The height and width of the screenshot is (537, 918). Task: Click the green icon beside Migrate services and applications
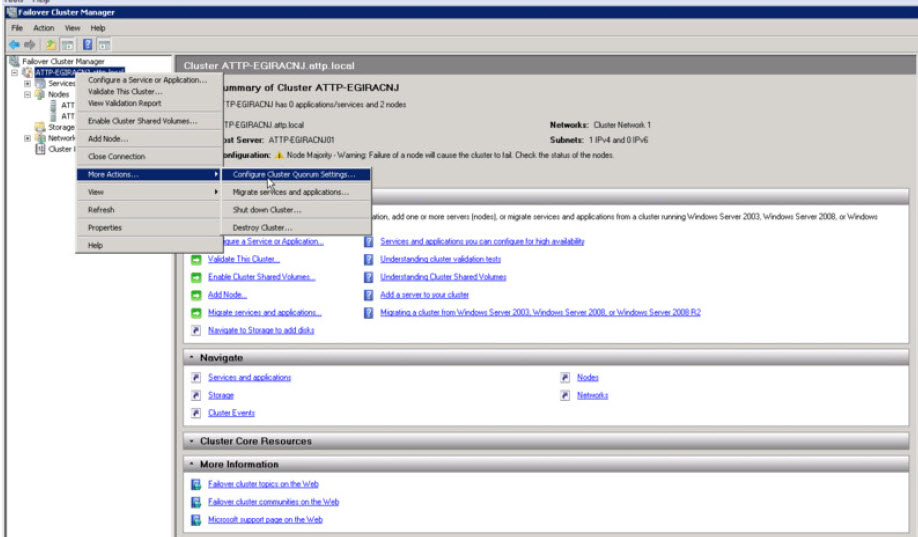tap(196, 313)
